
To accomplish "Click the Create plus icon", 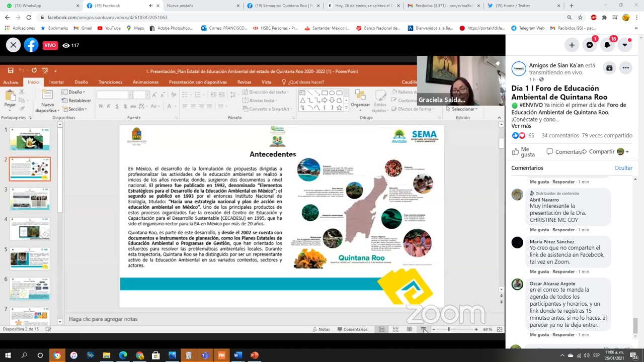I will coord(572,45).
